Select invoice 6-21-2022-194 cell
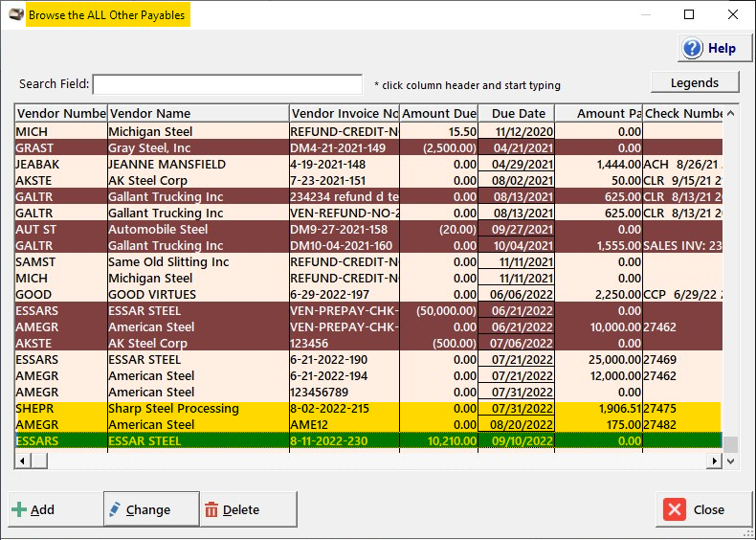Image resolution: width=756 pixels, height=540 pixels. coord(345,376)
